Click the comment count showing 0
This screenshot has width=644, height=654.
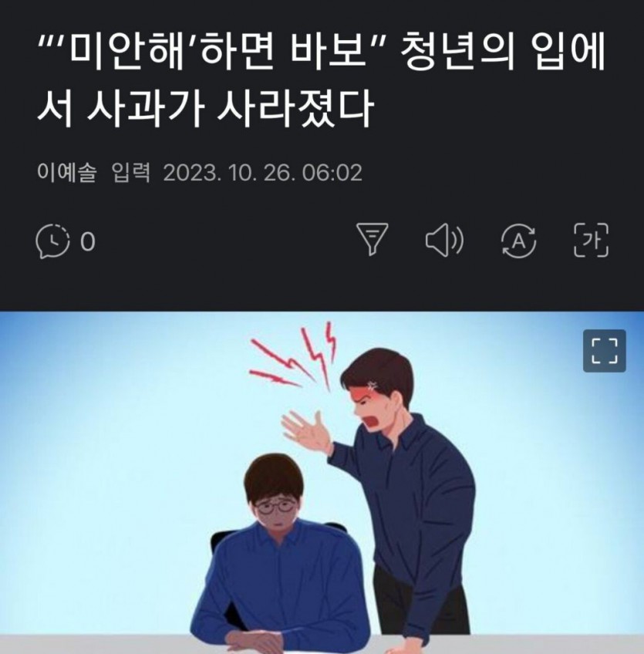click(x=88, y=241)
